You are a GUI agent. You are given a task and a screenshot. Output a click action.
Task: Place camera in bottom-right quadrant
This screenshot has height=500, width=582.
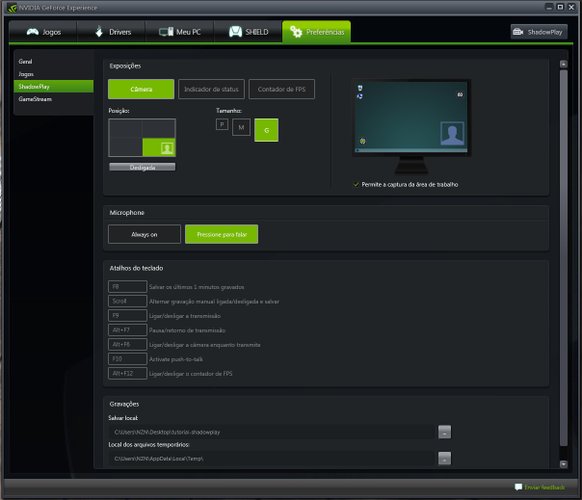[159, 147]
